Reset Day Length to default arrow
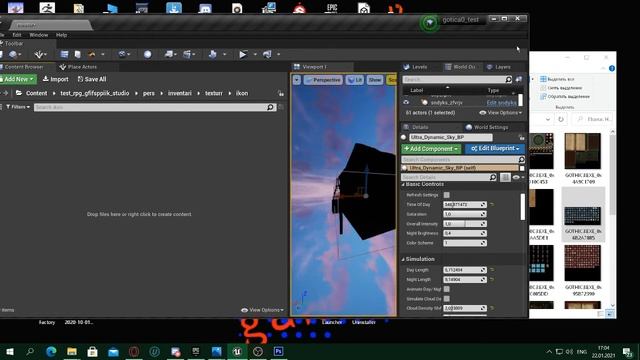The width and height of the screenshot is (640, 360). [x=491, y=270]
